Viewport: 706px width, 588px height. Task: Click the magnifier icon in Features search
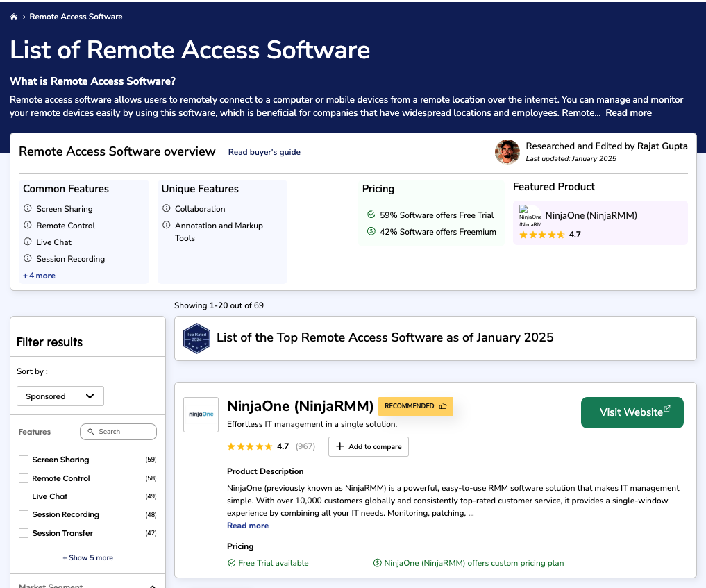pos(90,432)
